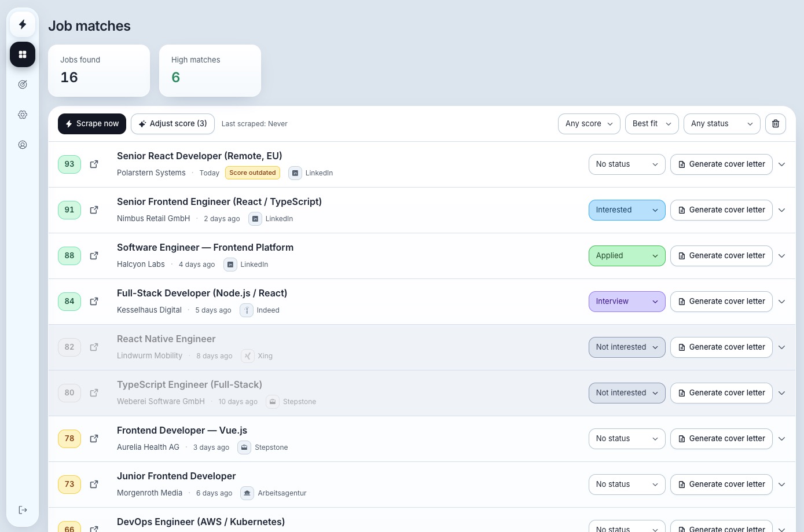Click LinkedIn source icon on Polarstern Systems row

(295, 173)
